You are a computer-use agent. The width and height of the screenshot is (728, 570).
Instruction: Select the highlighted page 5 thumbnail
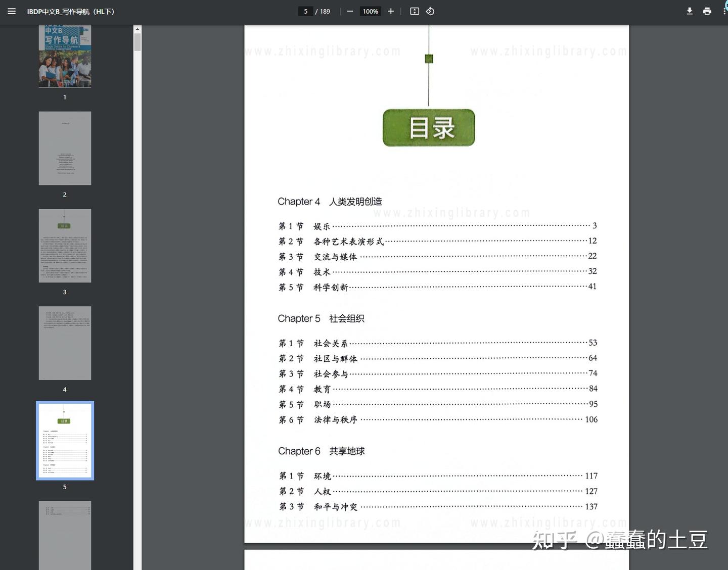[x=65, y=440]
